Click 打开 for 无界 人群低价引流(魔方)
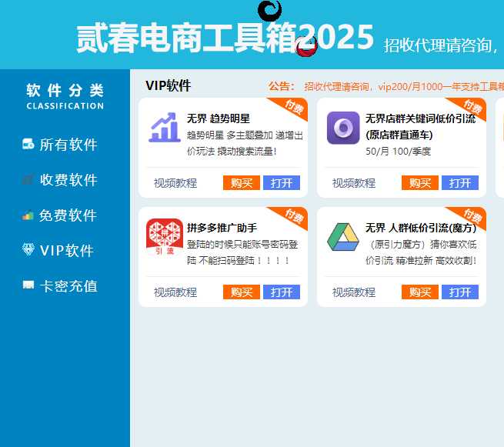 (x=460, y=292)
